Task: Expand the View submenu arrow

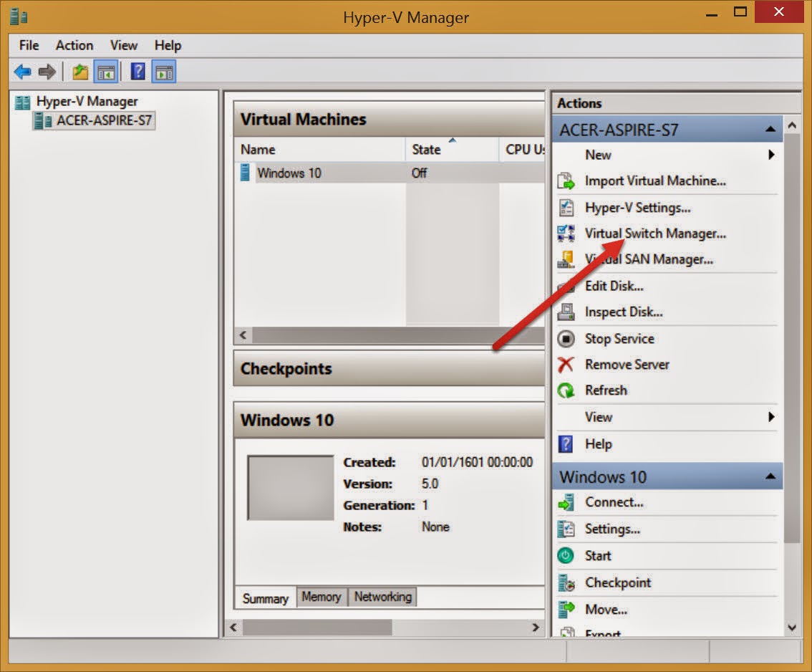Action: [x=773, y=417]
